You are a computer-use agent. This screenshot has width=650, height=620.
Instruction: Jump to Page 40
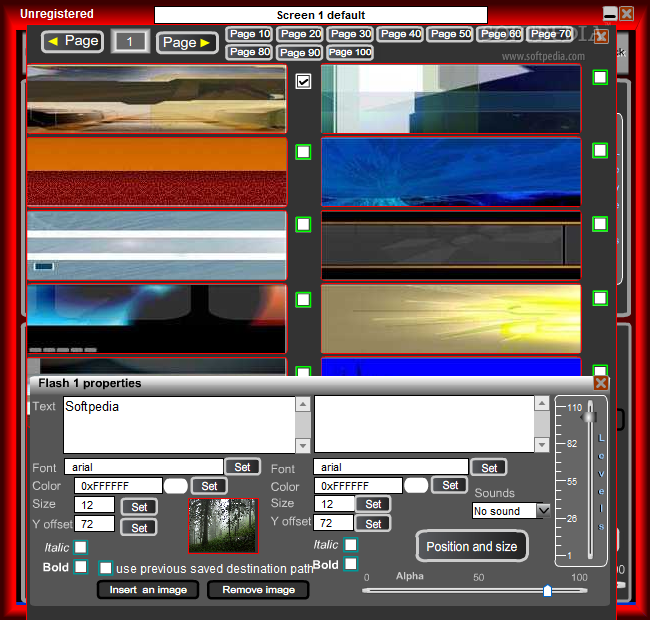(x=400, y=34)
